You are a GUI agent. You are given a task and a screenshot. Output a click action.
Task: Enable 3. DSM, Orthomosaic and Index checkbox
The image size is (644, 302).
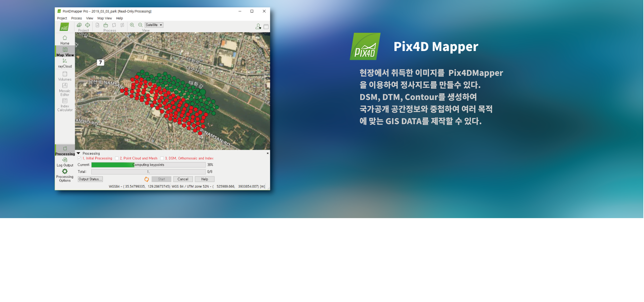[x=162, y=158]
